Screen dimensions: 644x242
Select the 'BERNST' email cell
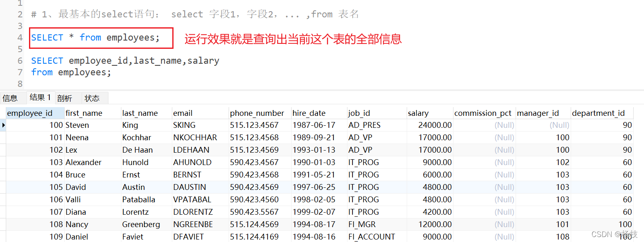(x=200, y=175)
